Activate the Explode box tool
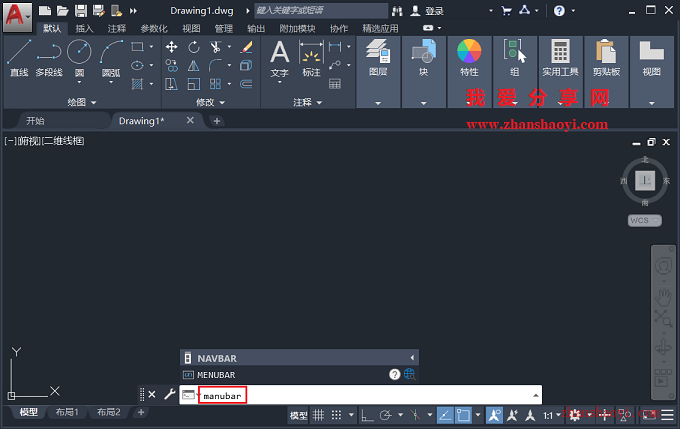680x429 pixels. (x=246, y=65)
